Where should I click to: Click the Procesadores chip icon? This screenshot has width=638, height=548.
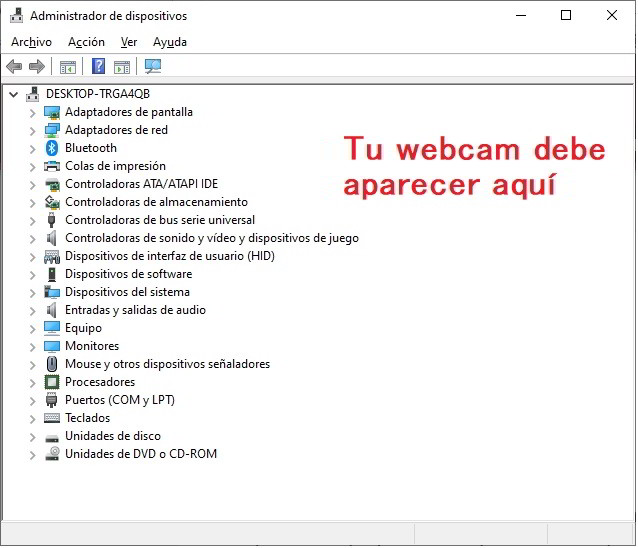point(52,382)
